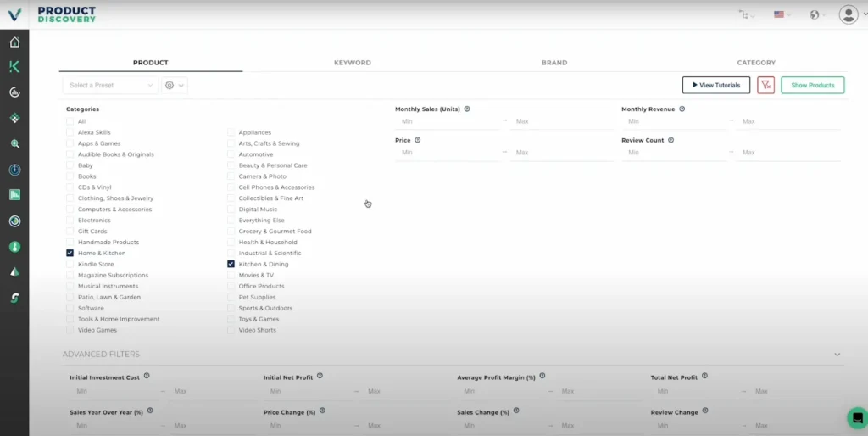The width and height of the screenshot is (868, 436).
Task: Expand the arrow beside the profile avatar
Action: click(x=865, y=15)
